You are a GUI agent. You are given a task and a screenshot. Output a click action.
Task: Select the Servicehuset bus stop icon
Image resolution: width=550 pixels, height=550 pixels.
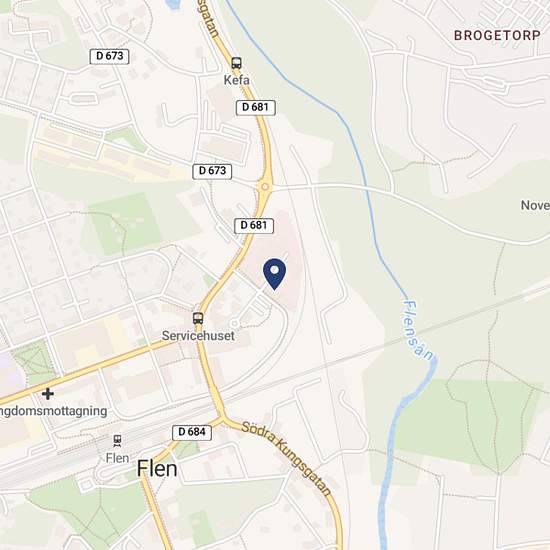tap(198, 318)
